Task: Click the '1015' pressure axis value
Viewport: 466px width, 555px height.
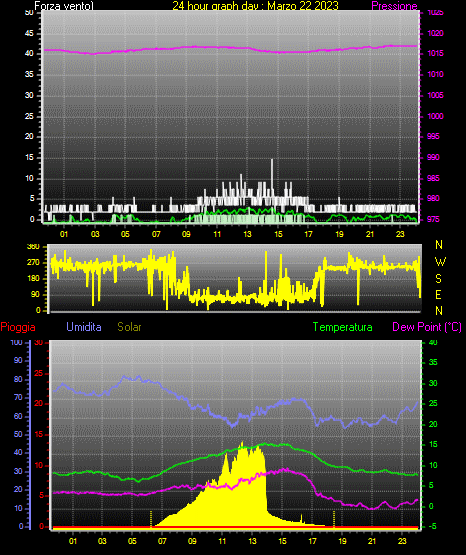Action: point(435,53)
